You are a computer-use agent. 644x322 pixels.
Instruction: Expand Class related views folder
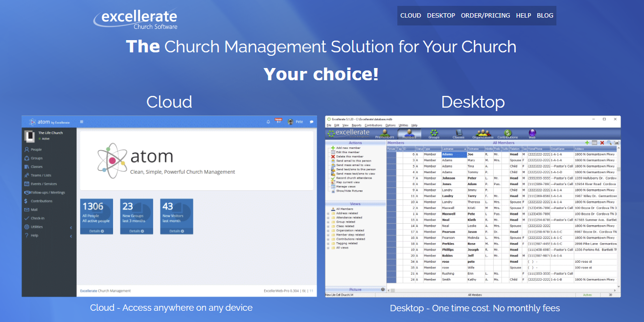328,226
